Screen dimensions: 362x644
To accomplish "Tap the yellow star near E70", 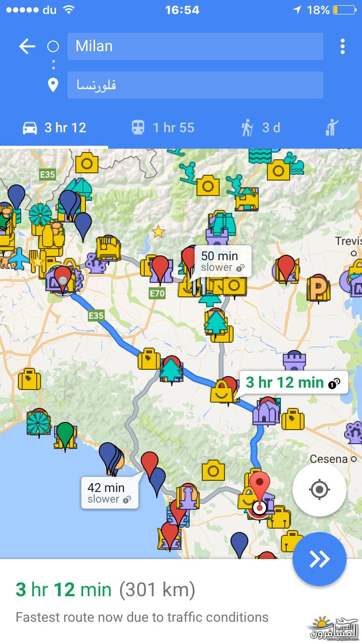I will pyautogui.click(x=158, y=232).
